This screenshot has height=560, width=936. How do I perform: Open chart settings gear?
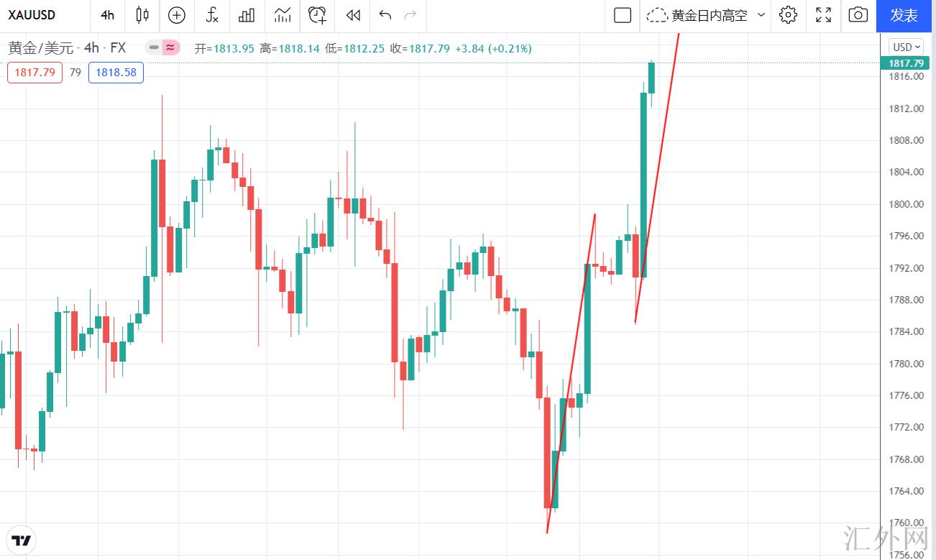tap(789, 15)
